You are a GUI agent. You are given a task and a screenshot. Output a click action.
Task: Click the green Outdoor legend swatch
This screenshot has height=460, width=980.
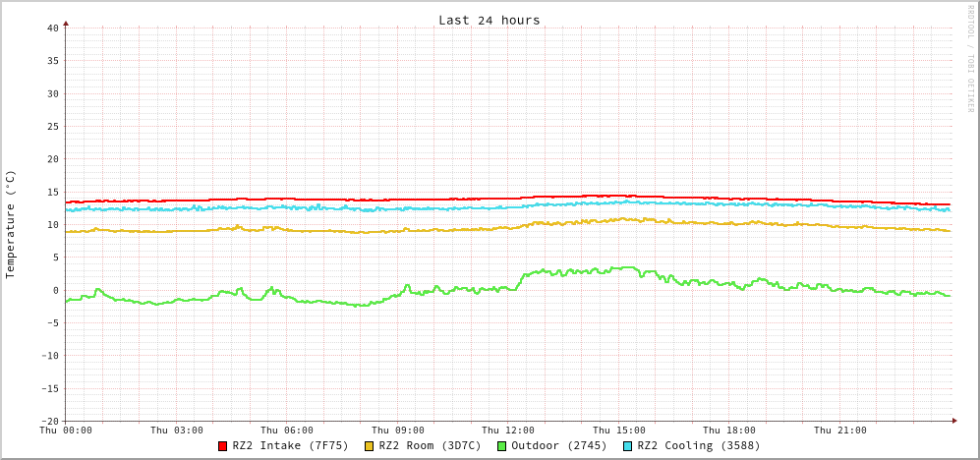(501, 446)
